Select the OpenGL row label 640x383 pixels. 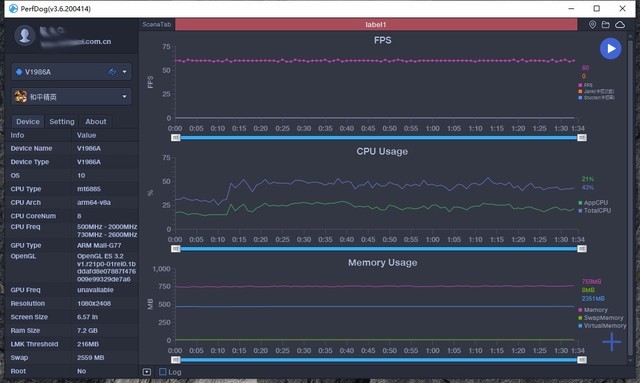(x=23, y=256)
